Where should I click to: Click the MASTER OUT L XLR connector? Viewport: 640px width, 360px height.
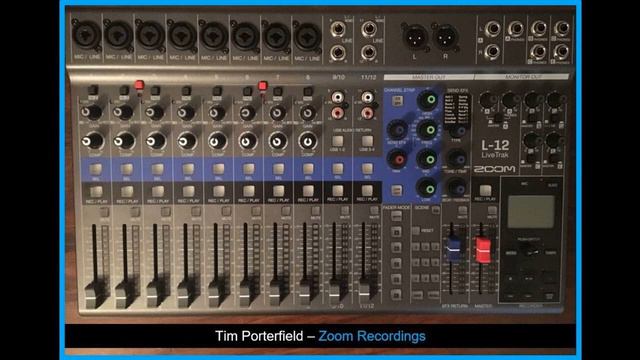coord(415,37)
